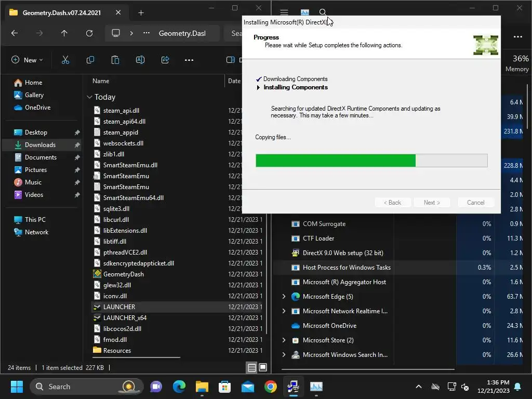Refresh the Explorer folder view
This screenshot has width=532, height=399.
pos(89,33)
